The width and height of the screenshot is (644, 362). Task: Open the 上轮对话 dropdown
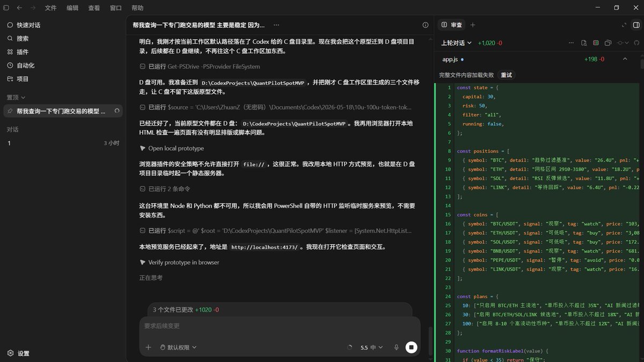coord(456,43)
